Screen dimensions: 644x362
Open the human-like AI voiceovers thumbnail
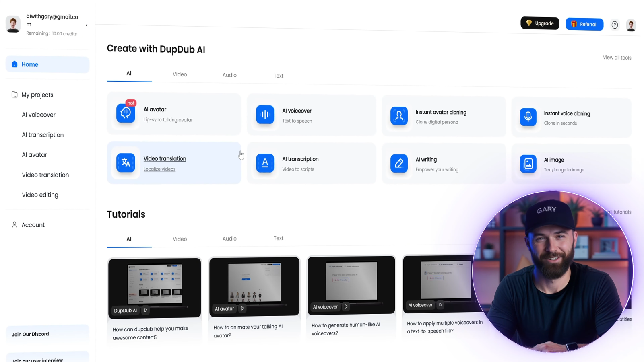pos(351,284)
